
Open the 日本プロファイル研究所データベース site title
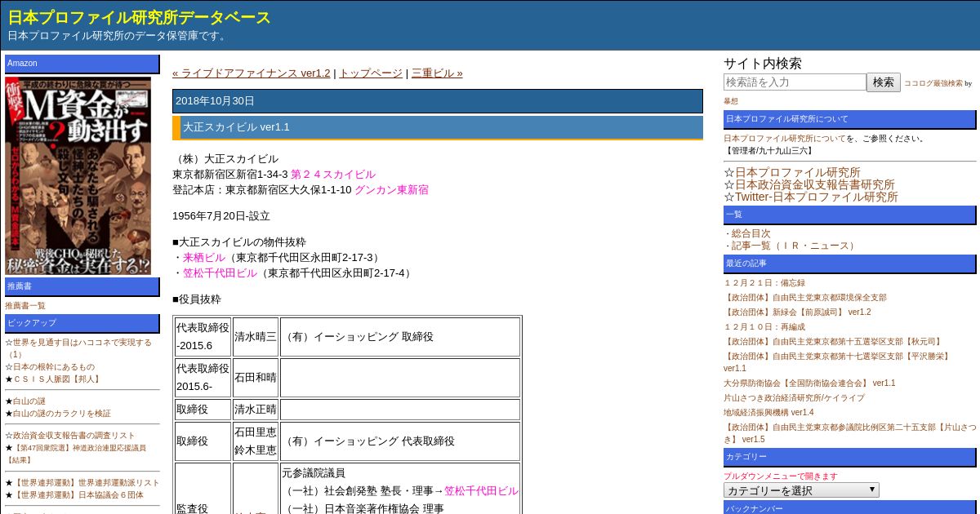(140, 18)
